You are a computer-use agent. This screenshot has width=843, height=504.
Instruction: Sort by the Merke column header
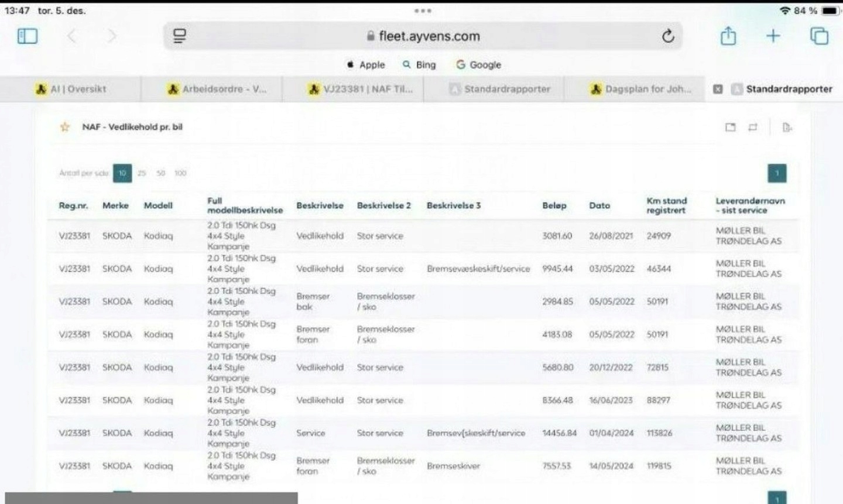(115, 205)
